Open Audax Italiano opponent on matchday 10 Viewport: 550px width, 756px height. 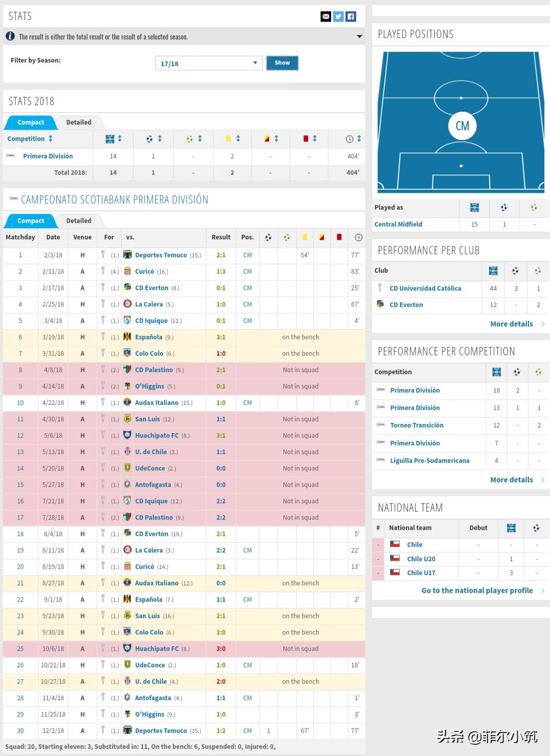[157, 402]
